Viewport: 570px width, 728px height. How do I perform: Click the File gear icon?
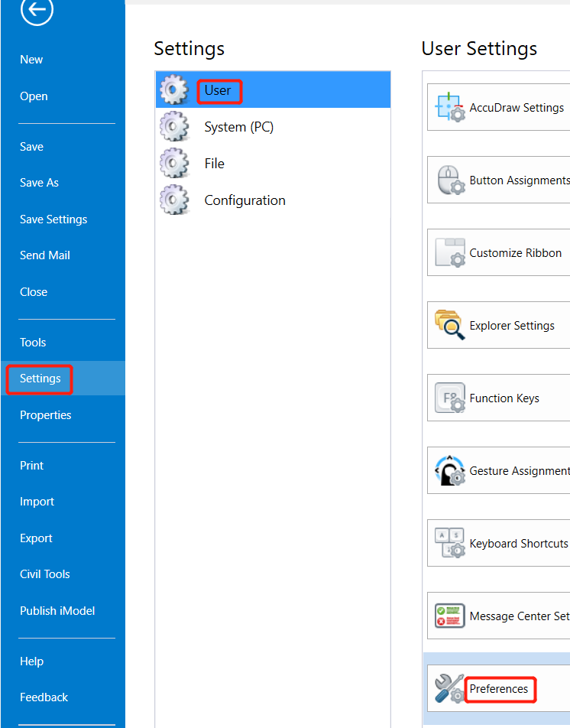pos(174,163)
